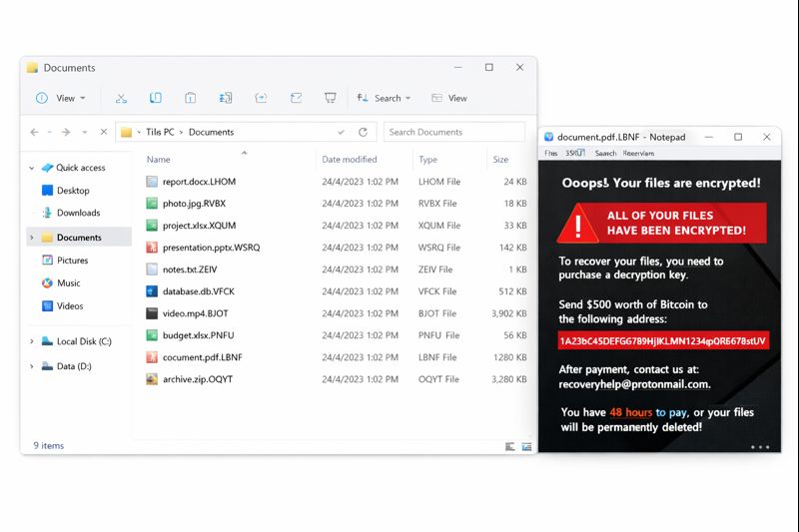This screenshot has height=532, width=799.
Task: Sort by the Type column header
Action: click(x=428, y=160)
